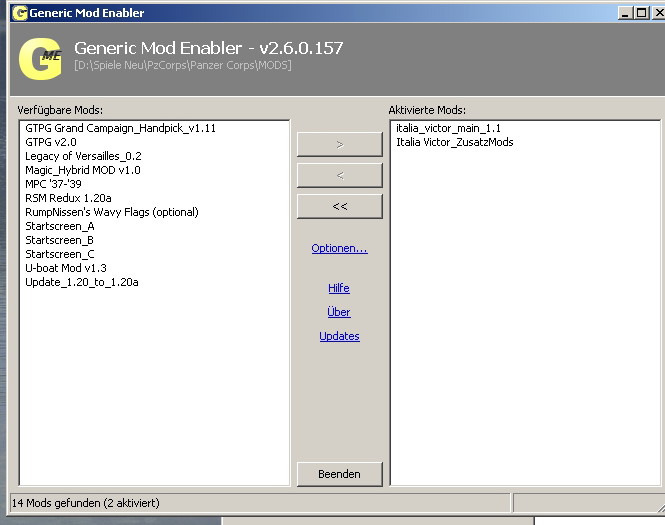665x525 pixels.
Task: Click the disable all << button
Action: click(x=340, y=207)
